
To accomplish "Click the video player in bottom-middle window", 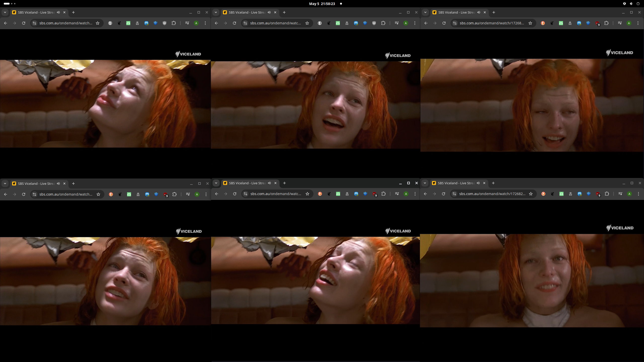I will [315, 280].
